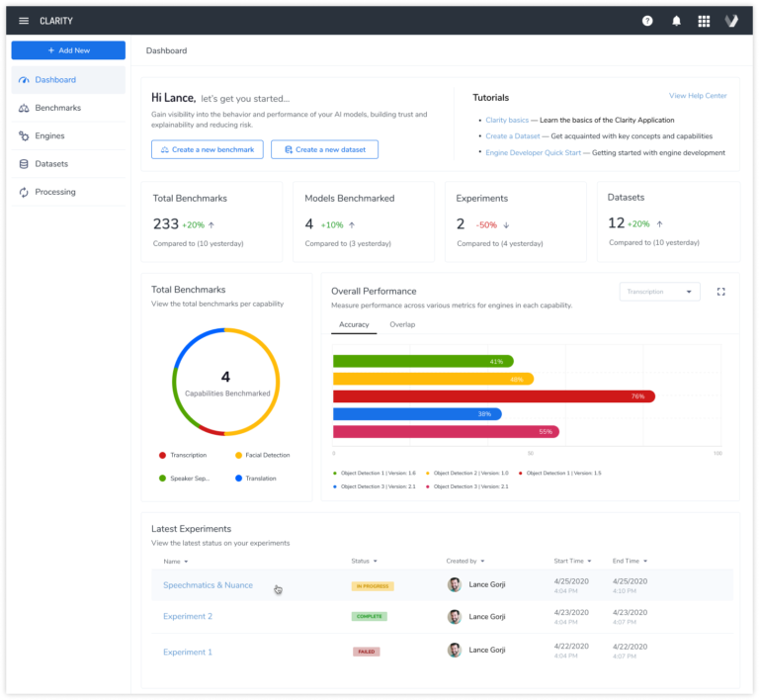Open the apps grid icon
The width and height of the screenshot is (759, 700).
tap(704, 21)
